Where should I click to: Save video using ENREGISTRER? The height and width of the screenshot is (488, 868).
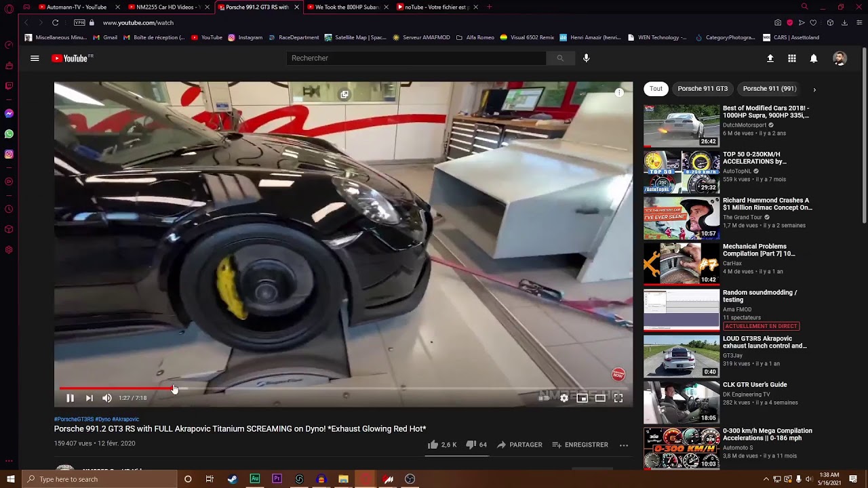[580, 445]
